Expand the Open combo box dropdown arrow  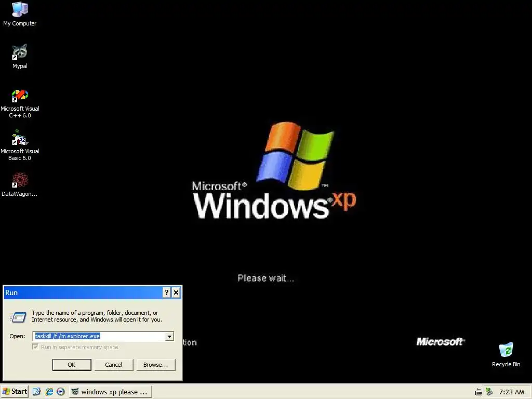click(169, 336)
